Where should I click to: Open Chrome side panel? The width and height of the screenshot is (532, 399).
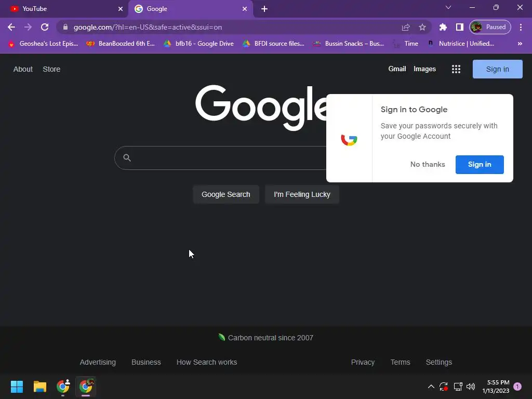tap(459, 27)
